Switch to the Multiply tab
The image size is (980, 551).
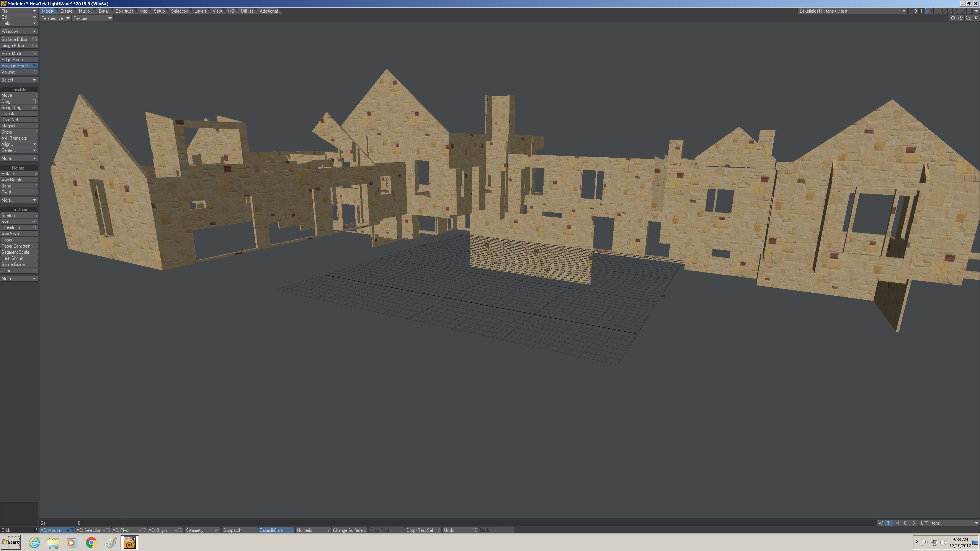click(85, 11)
